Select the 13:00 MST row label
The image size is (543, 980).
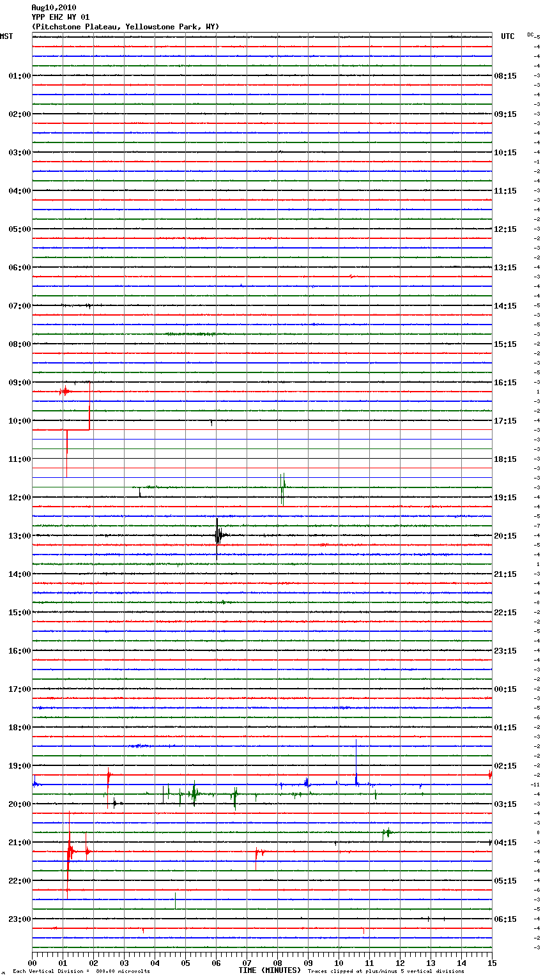(x=20, y=536)
